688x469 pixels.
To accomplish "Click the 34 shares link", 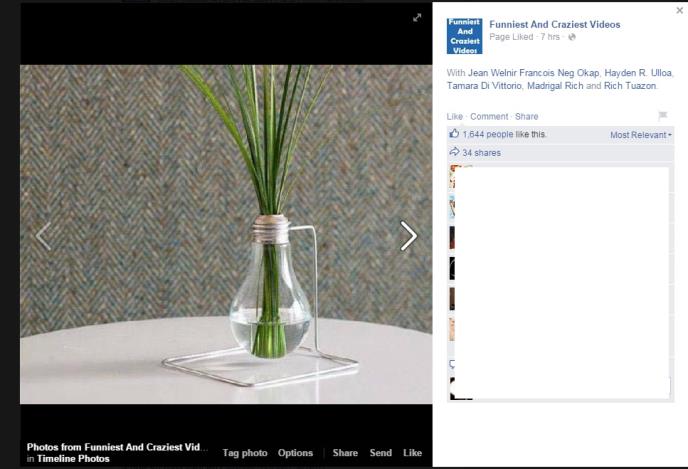I will [x=481, y=153].
